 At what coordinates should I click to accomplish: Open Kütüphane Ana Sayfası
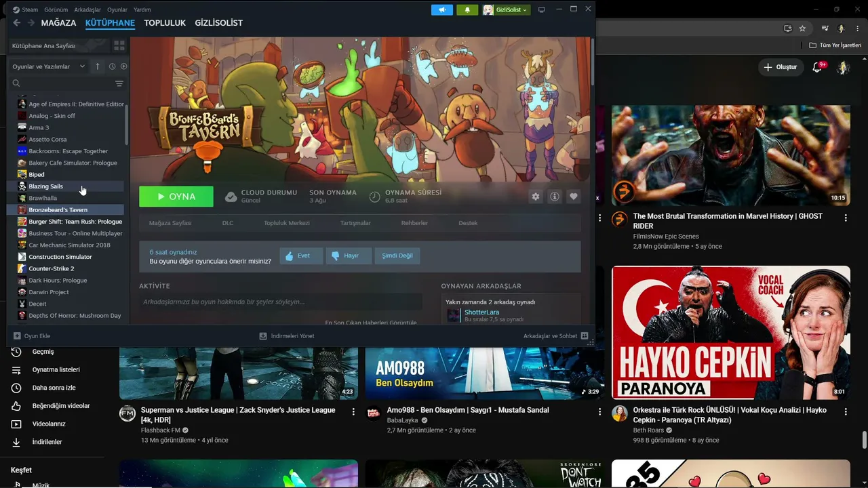pyautogui.click(x=59, y=45)
